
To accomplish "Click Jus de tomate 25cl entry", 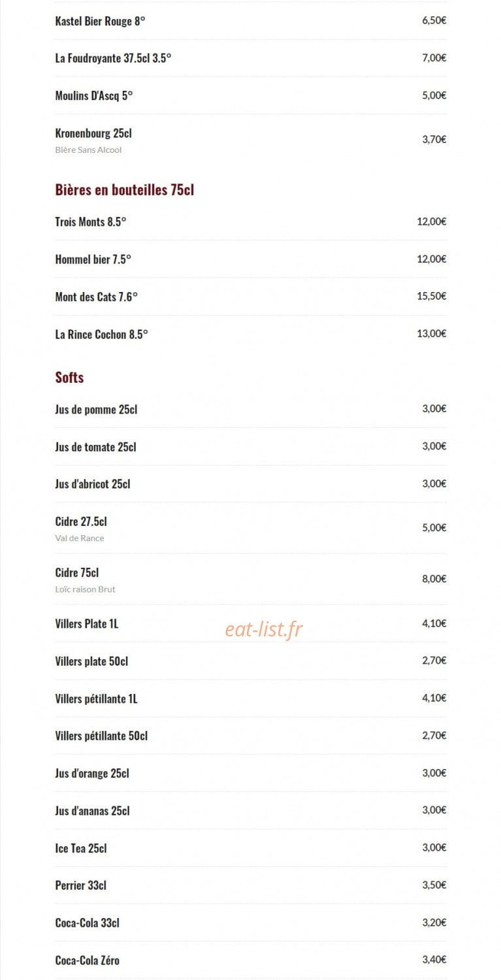I will [251, 447].
